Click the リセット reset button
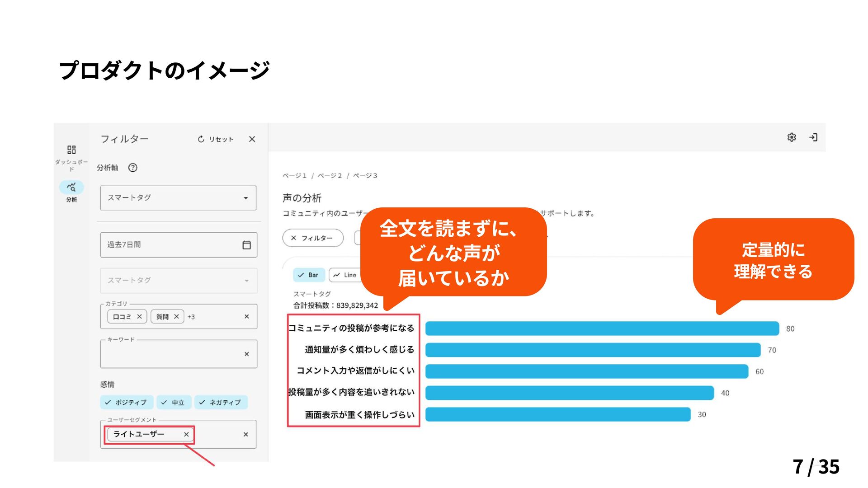The width and height of the screenshot is (868, 488). [216, 139]
